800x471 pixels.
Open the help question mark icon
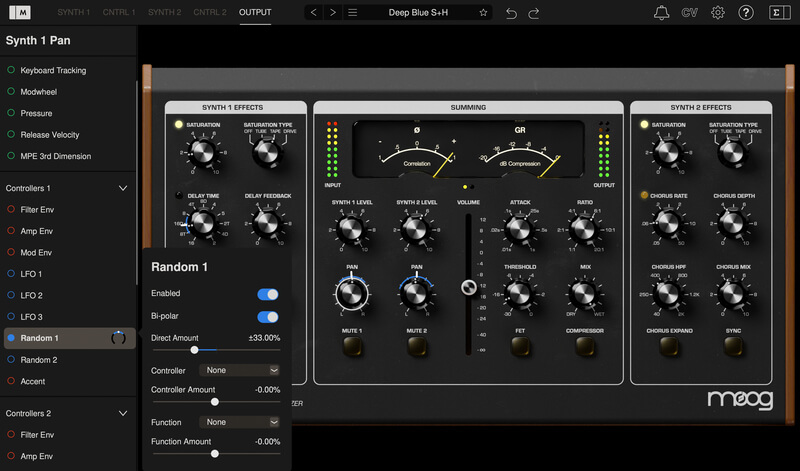(746, 12)
